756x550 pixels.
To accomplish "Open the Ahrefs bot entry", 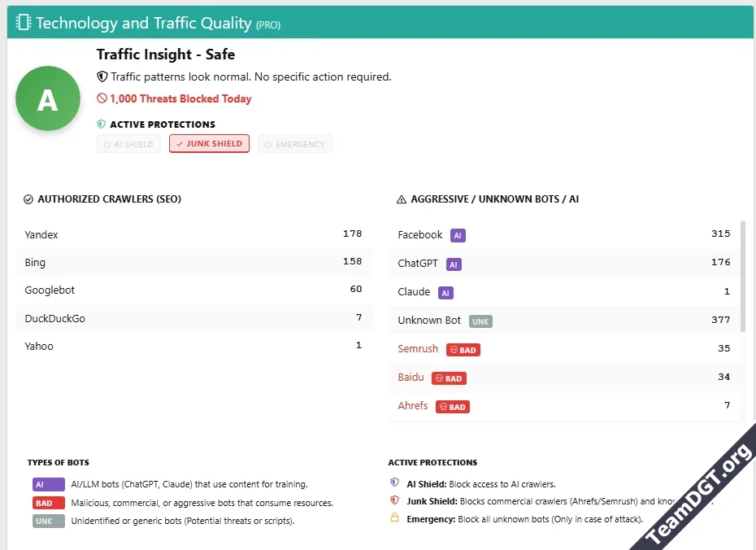I will (x=413, y=405).
